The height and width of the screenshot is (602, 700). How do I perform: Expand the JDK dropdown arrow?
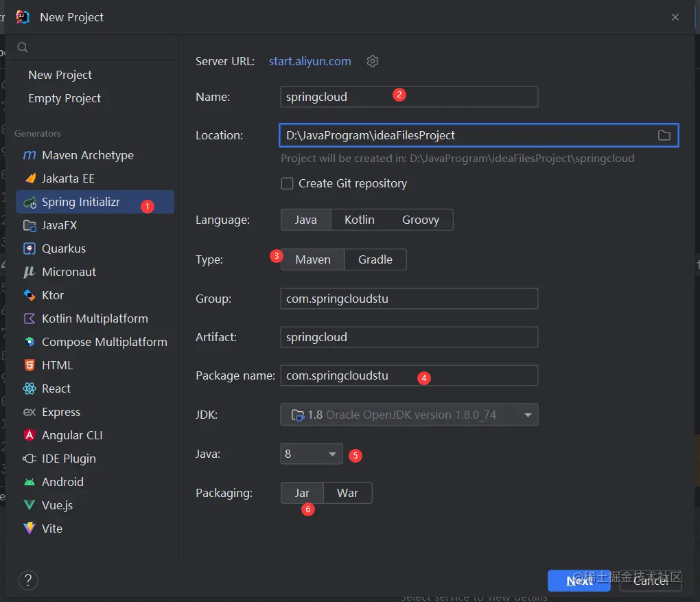coord(528,415)
